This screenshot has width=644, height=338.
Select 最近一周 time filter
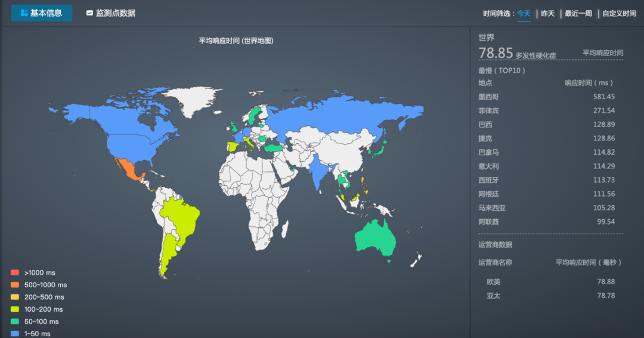[578, 14]
